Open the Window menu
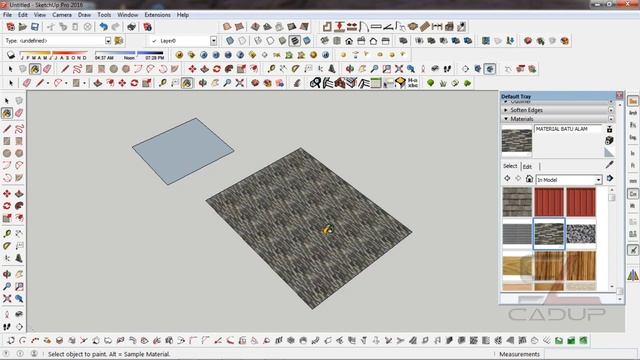The width and height of the screenshot is (640, 360). click(x=128, y=15)
